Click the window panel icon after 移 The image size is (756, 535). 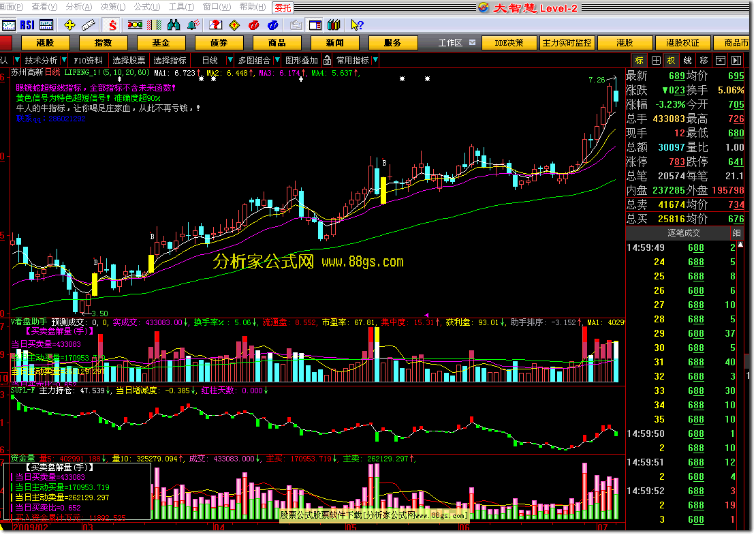coord(721,60)
